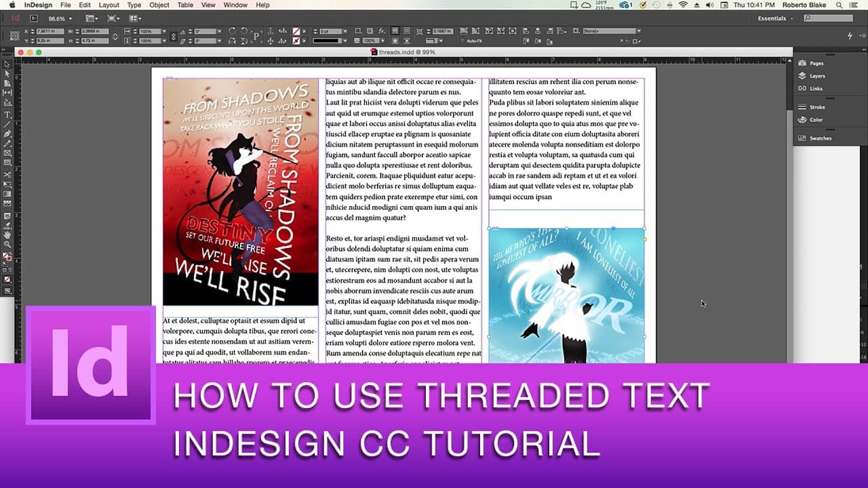
Task: Select the Note tool
Action: 7,215
